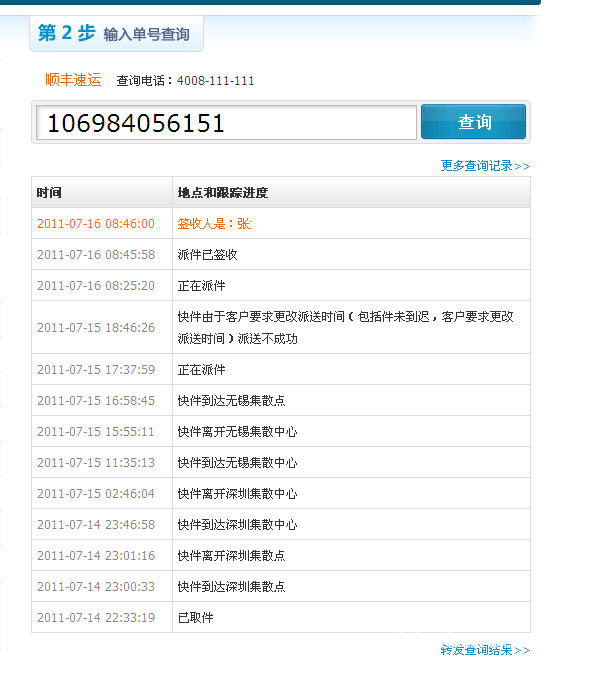Select the 快件到达深圳集散中心 entry
Screen dimensions: 609x674
(x=237, y=525)
